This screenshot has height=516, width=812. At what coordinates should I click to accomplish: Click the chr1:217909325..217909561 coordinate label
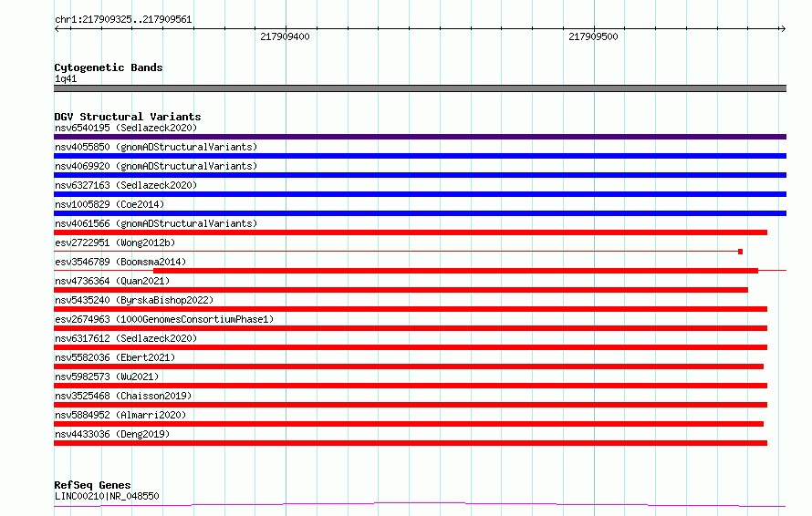(123, 19)
